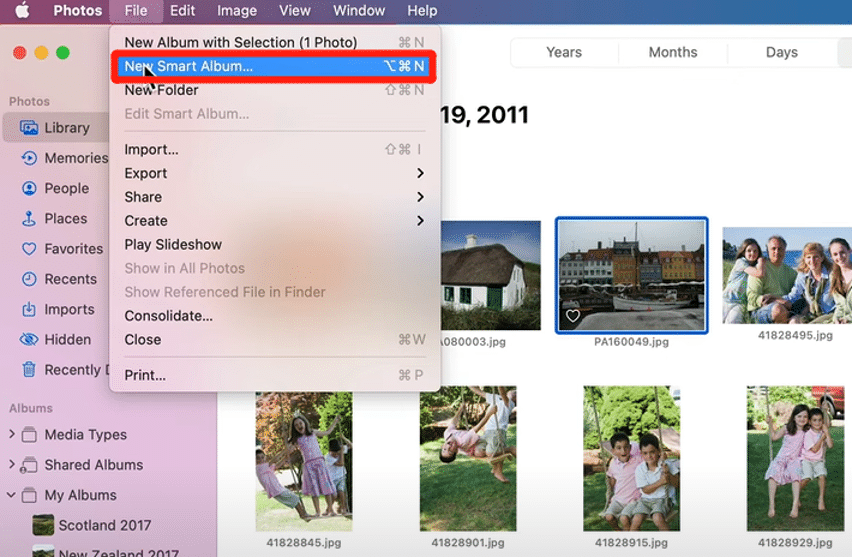
Task: Select Recents in sidebar
Action: coord(57,279)
